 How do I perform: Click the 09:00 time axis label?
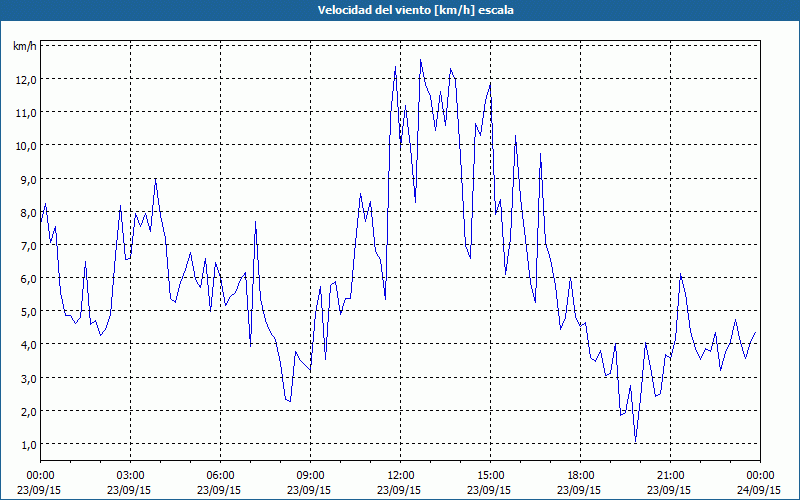pos(311,475)
